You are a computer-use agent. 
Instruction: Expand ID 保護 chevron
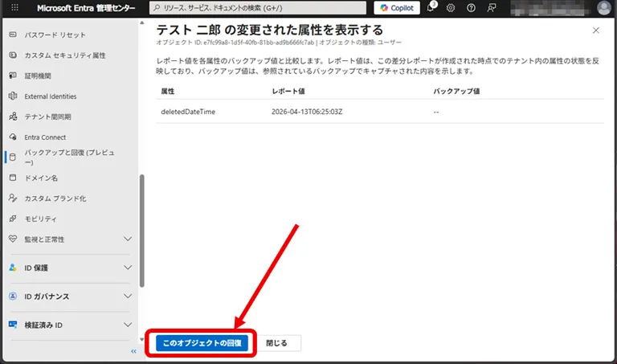coord(128,268)
